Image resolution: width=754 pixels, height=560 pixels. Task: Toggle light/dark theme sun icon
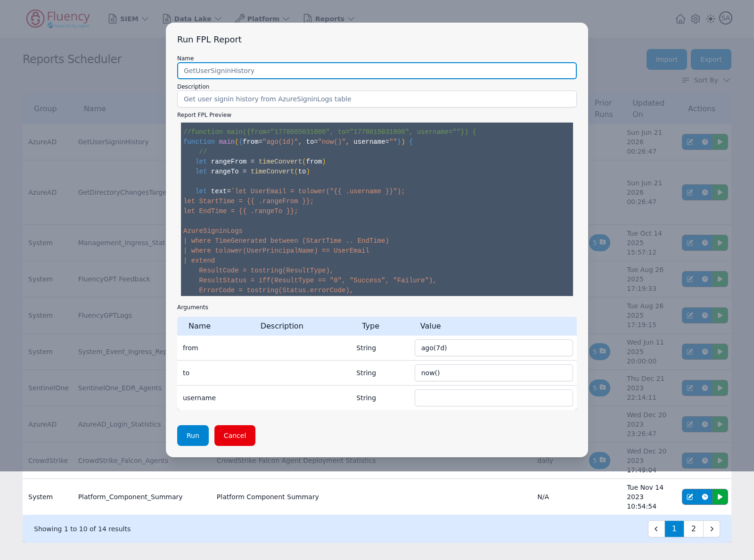coord(710,19)
